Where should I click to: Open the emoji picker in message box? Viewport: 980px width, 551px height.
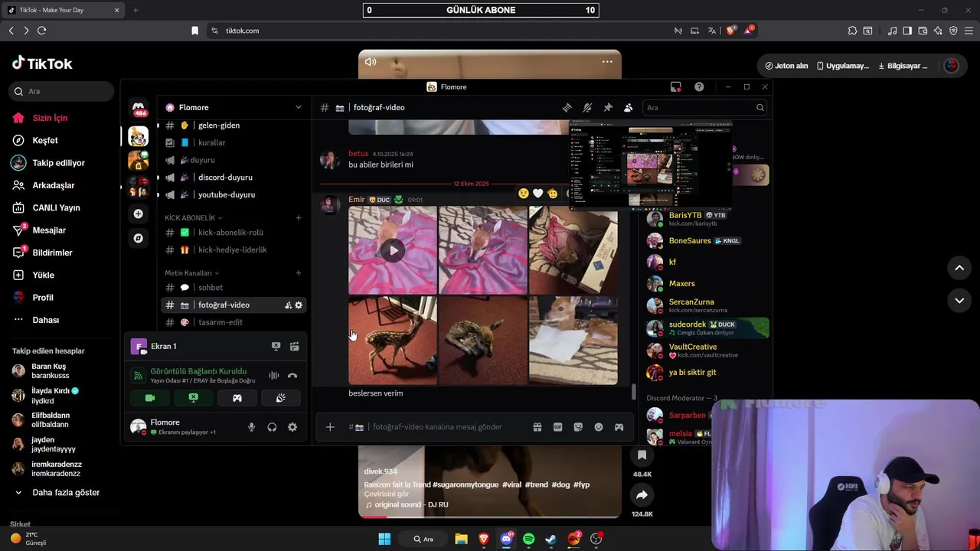point(599,427)
